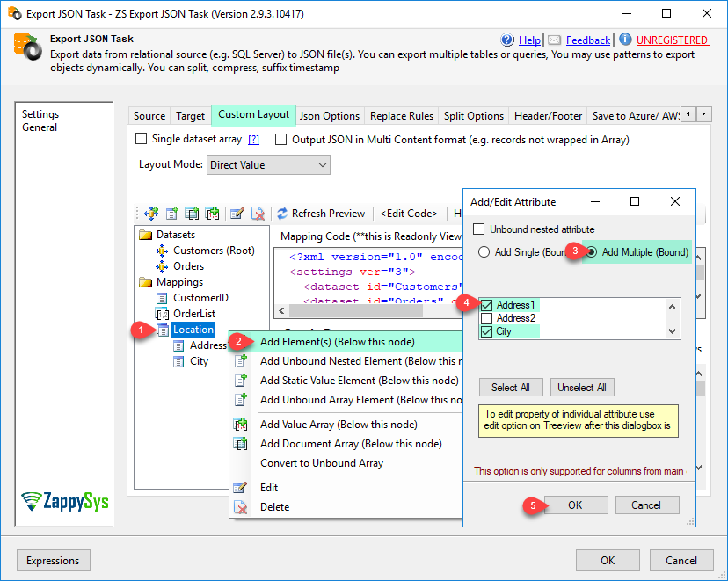Click the Add Dataset toolbar icon
Viewport: 728px width, 581px height.
(x=151, y=214)
